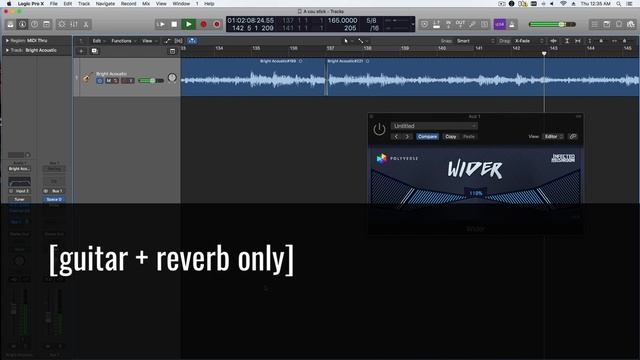
Task: Click the plugin link chain icon
Action: [573, 137]
